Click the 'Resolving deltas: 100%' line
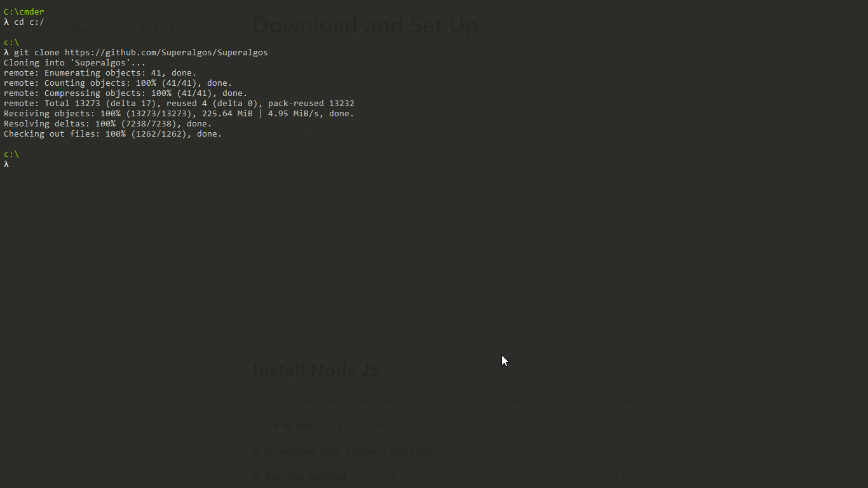Screen dimensions: 868x488 [x=107, y=123]
